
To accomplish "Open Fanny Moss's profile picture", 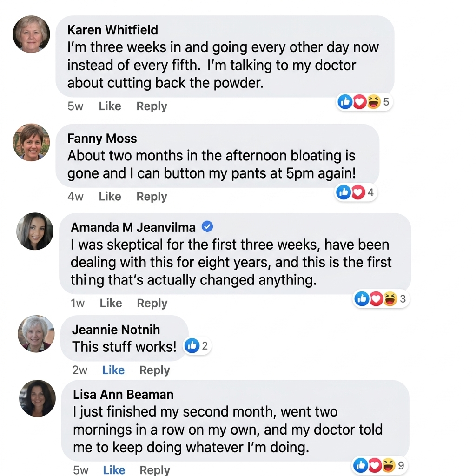I will pos(31,142).
